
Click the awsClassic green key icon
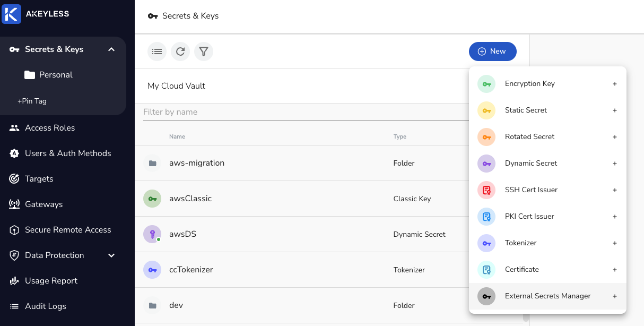[x=152, y=199]
